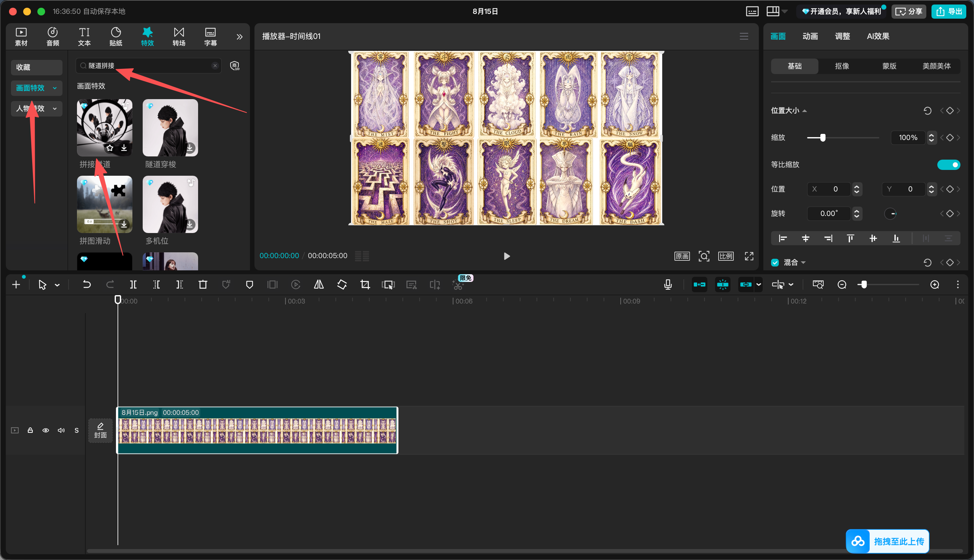974x560 pixels.
Task: Toggle track visibility eye icon
Action: point(45,430)
